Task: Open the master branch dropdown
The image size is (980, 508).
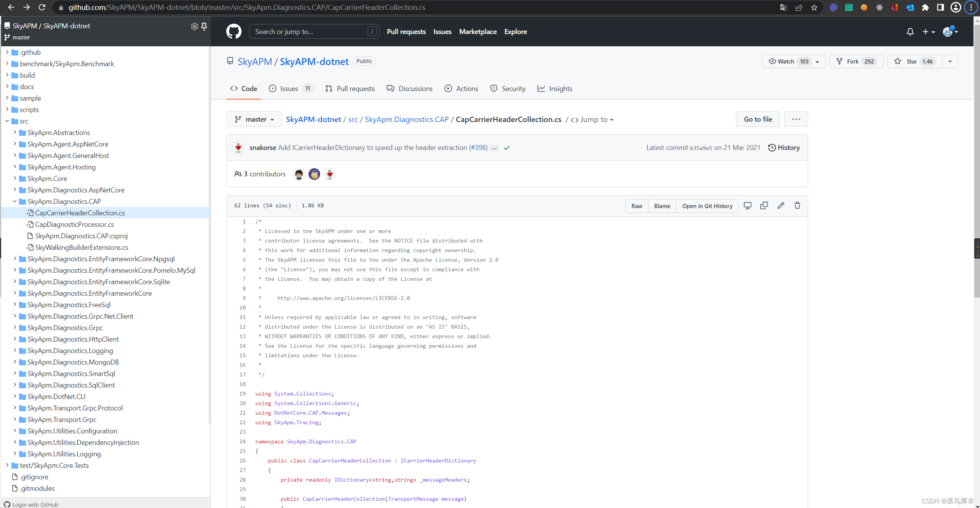Action: tap(254, 119)
